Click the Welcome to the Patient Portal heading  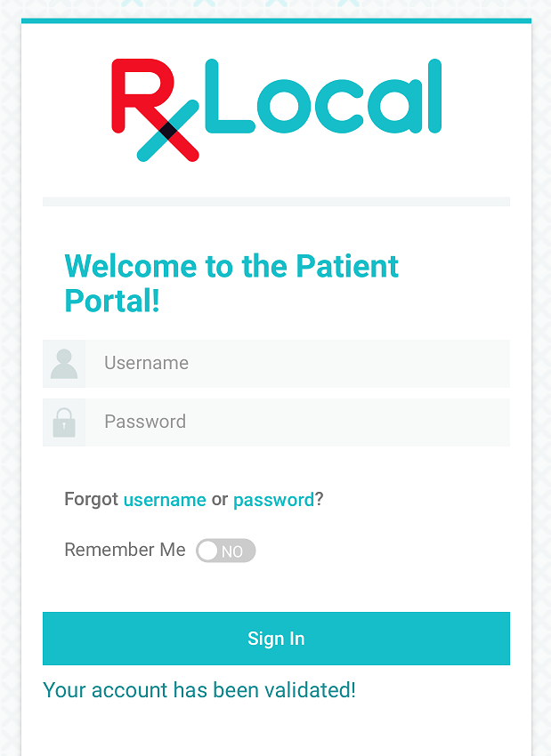[231, 284]
